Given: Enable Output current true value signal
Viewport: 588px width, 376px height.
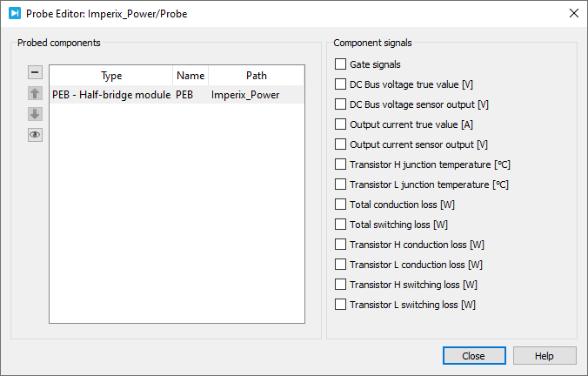Looking at the screenshot, I should tap(340, 124).
